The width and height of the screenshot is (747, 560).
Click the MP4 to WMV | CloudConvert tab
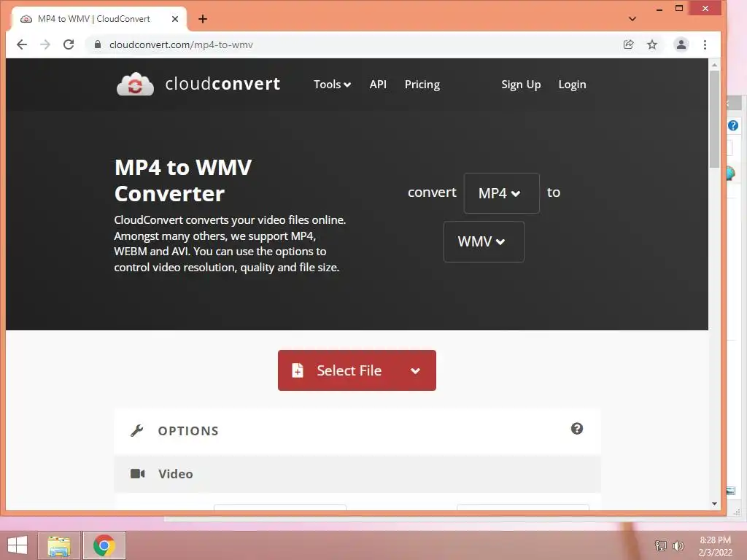[x=99, y=19]
